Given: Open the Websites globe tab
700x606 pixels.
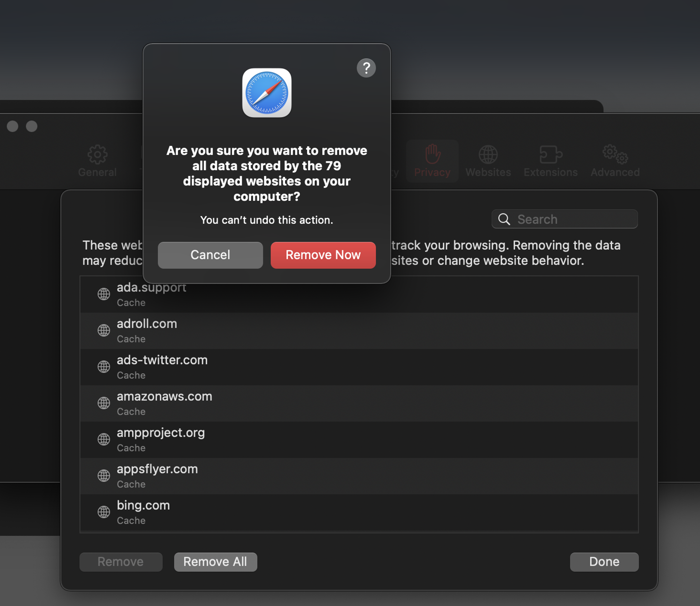Looking at the screenshot, I should (488, 161).
